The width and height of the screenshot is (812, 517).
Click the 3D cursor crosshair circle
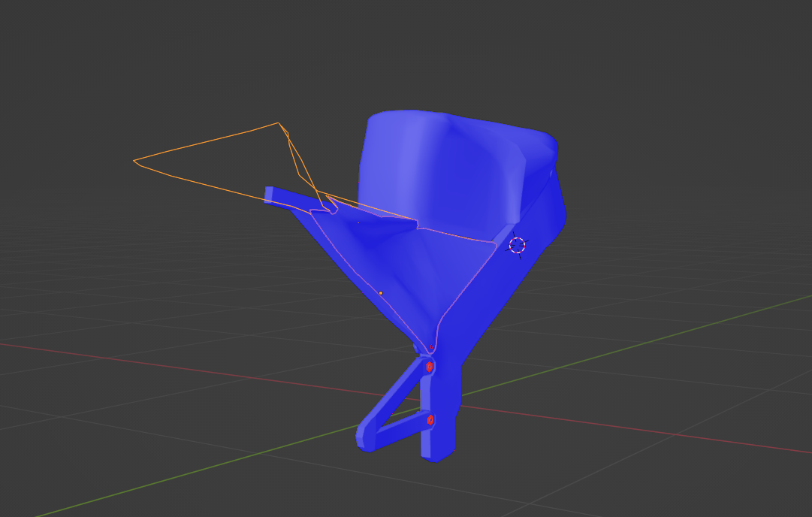click(517, 245)
